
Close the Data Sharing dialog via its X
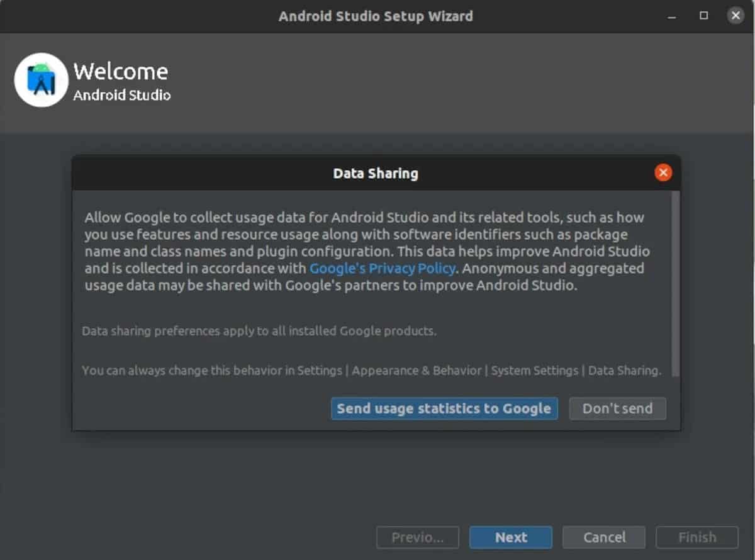pyautogui.click(x=663, y=172)
